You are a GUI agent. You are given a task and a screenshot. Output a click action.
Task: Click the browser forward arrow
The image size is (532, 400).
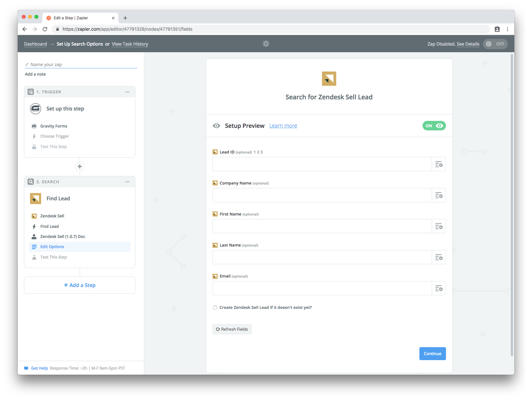pyautogui.click(x=35, y=29)
